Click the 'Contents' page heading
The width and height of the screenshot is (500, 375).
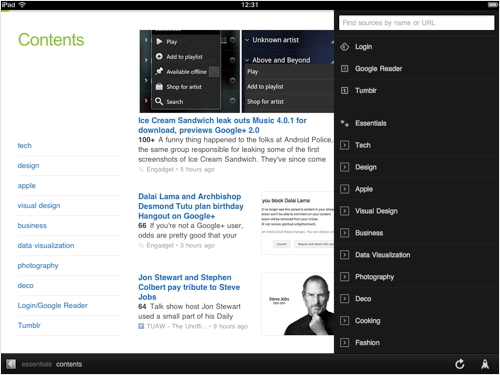51,40
